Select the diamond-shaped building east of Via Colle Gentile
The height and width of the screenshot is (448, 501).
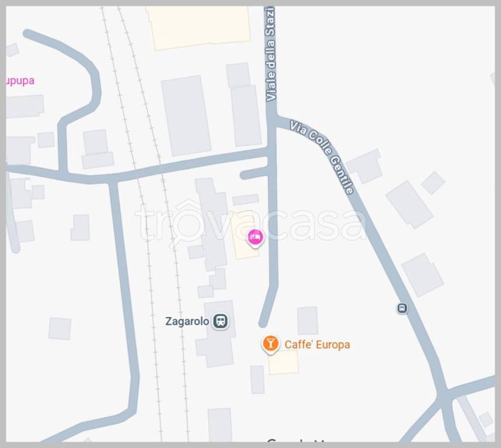433,183
